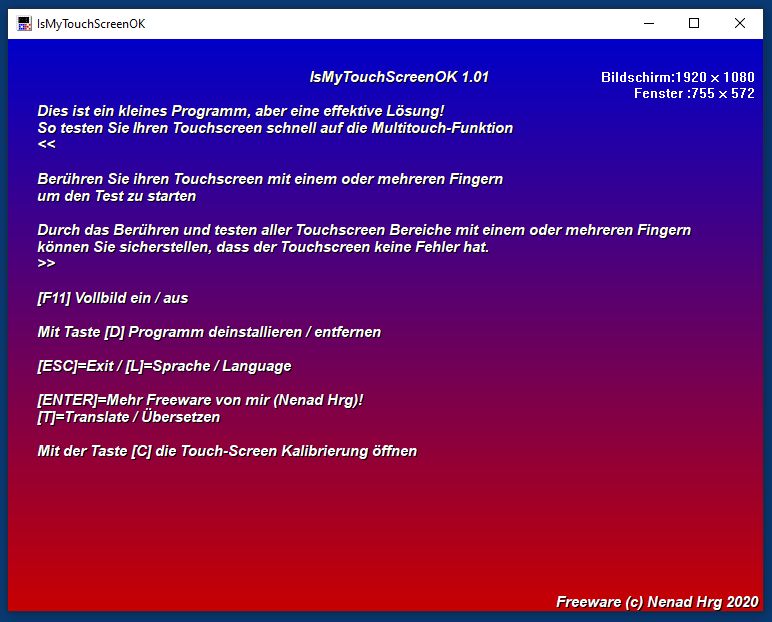Click the 'können Sie sicherstellen' line
The width and height of the screenshot is (772, 622).
tap(263, 247)
